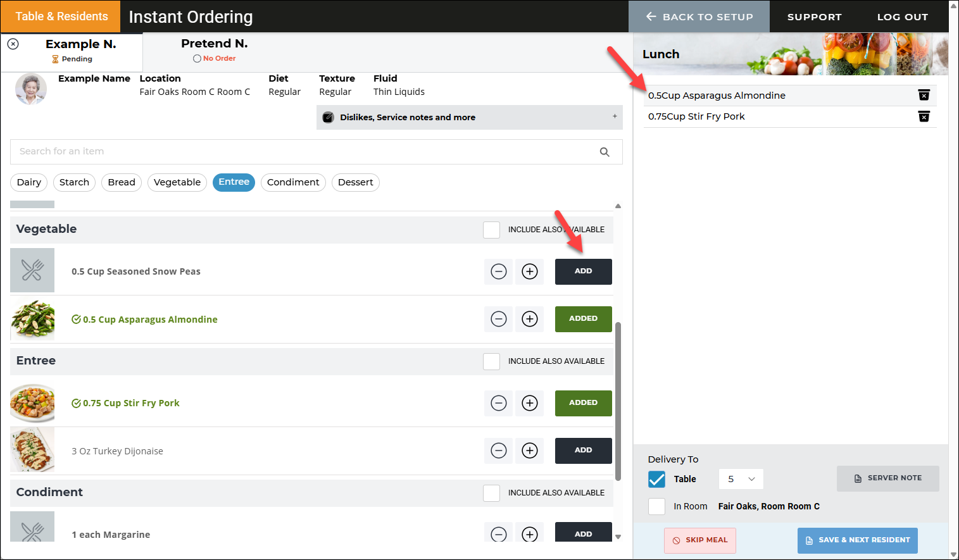Increase Seasoned Snow Peas quantity
Image resolution: width=959 pixels, height=560 pixels.
530,271
